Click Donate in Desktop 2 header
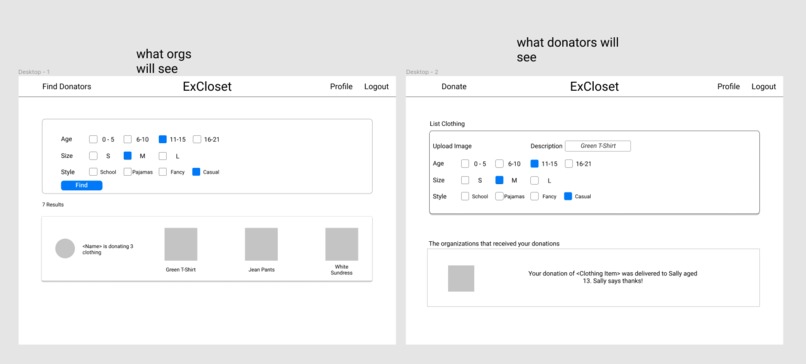 point(454,86)
